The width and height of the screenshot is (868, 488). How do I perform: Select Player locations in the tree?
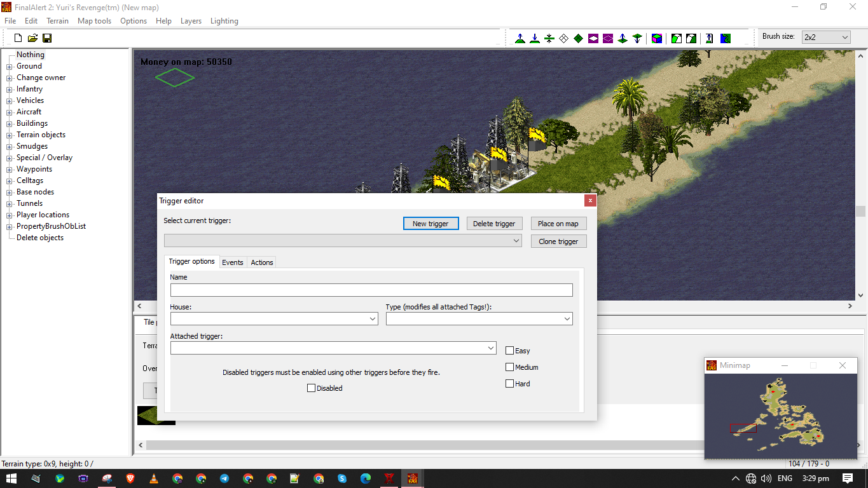pyautogui.click(x=43, y=215)
